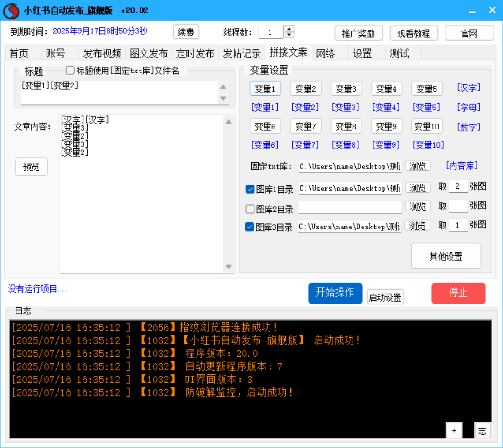Insert the blue [变量6] tag link
Screen dimensions: 503x448
pyautogui.click(x=264, y=145)
